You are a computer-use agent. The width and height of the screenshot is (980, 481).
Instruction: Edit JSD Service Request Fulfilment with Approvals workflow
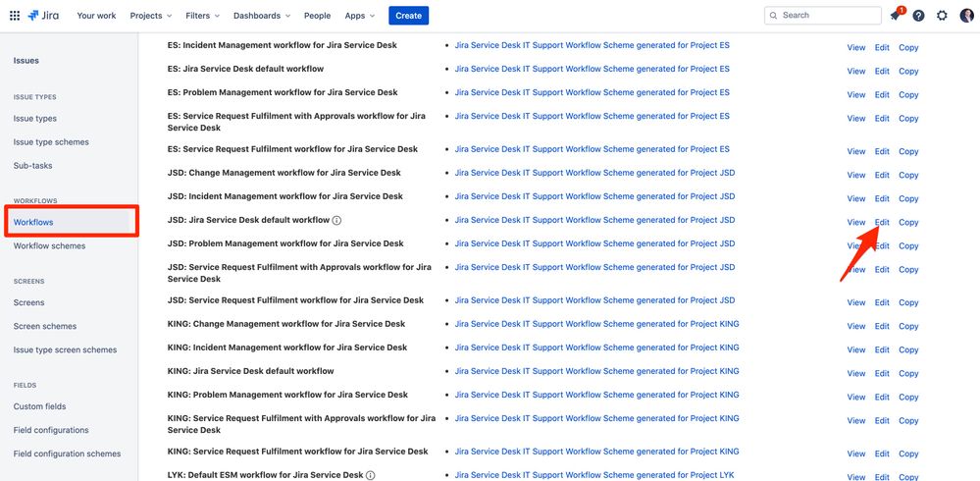click(882, 270)
